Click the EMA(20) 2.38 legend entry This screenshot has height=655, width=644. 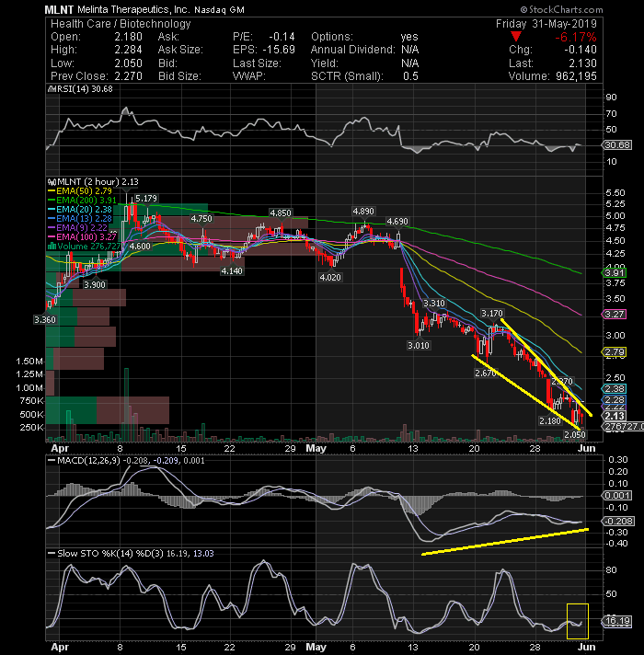point(80,209)
